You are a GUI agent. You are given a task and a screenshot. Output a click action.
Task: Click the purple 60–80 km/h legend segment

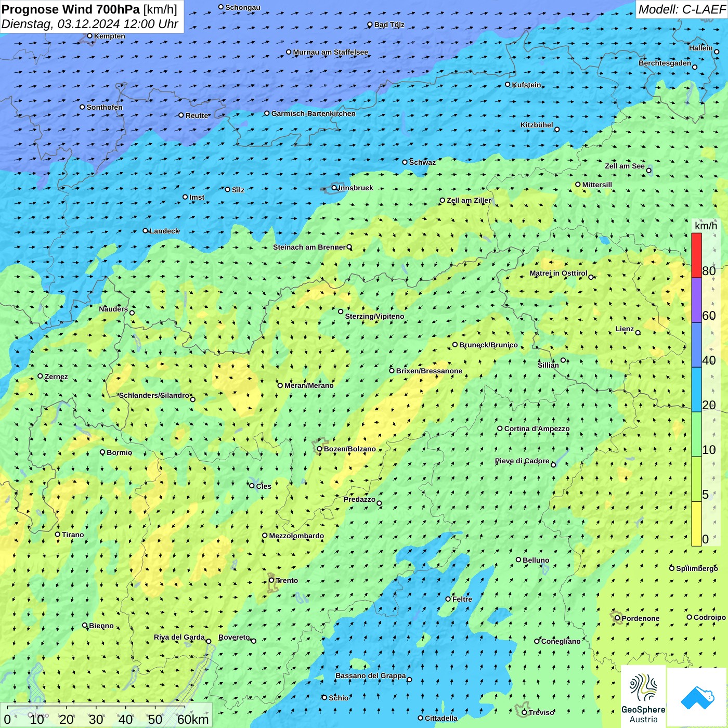pos(696,300)
